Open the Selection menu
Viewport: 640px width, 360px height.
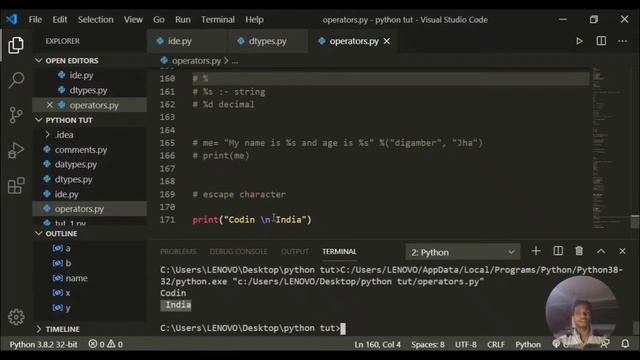pyautogui.click(x=96, y=20)
